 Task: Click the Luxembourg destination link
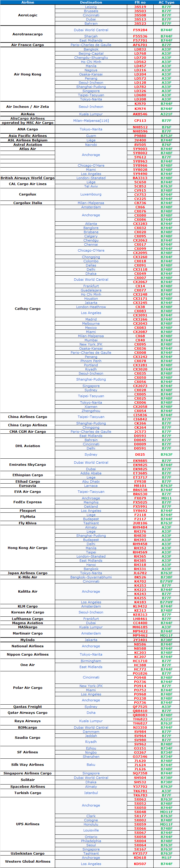91,195
